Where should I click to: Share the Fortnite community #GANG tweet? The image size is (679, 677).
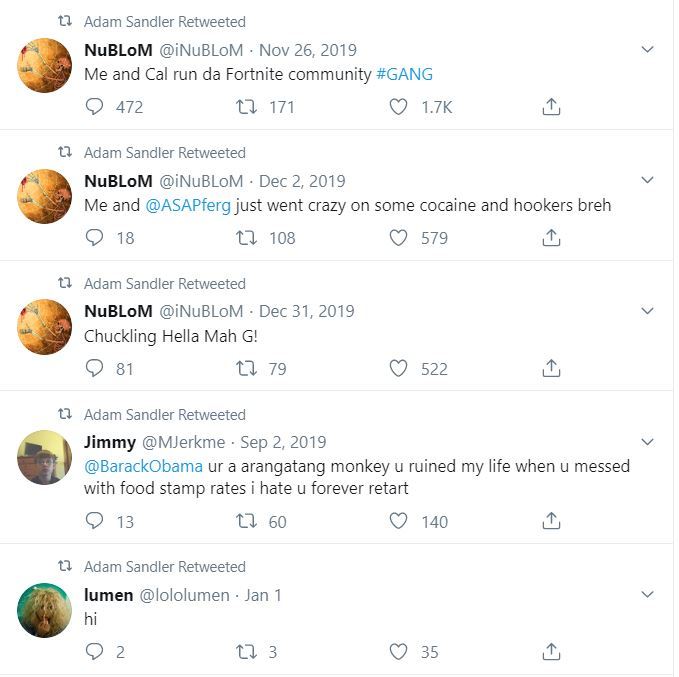pos(551,107)
